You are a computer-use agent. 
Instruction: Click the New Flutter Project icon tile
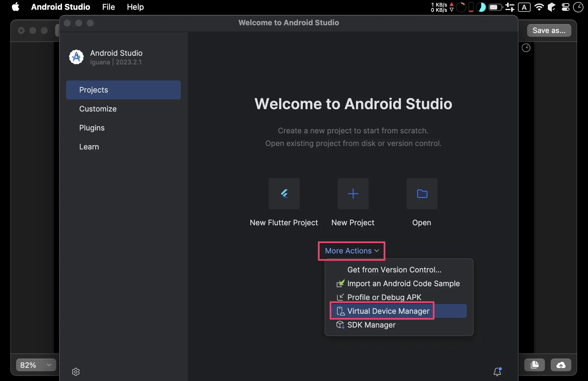click(x=284, y=193)
